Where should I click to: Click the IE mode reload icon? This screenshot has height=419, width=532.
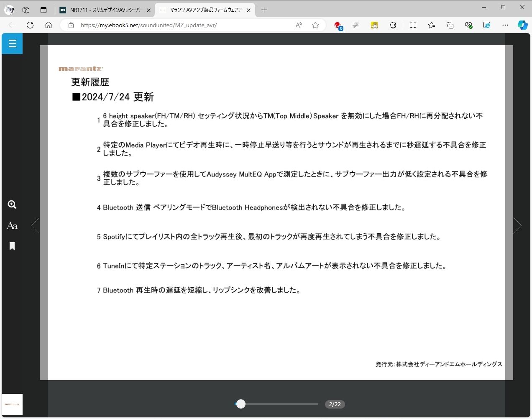point(487,25)
